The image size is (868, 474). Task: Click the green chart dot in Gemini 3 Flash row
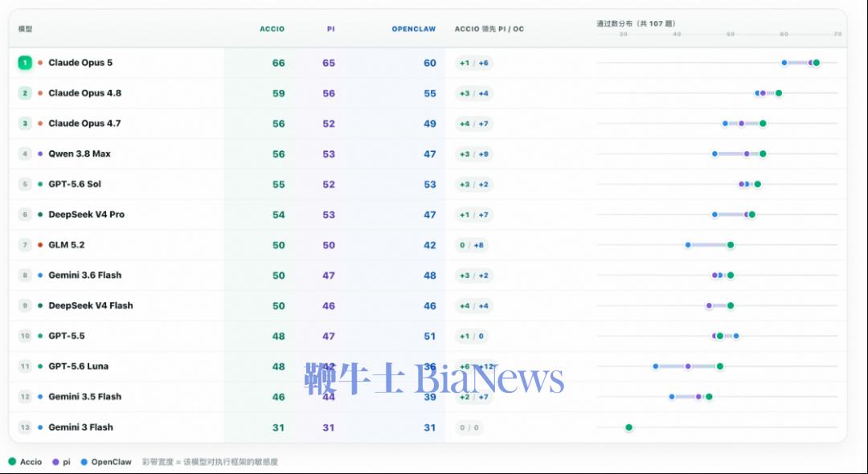628,427
